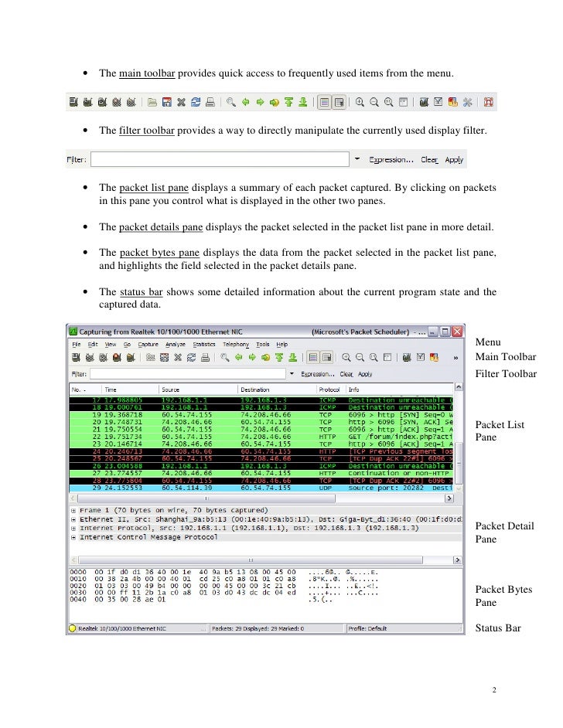Edit display filters icon in standalone toolbar strip
Viewport: 563px width, 728px height.
pos(438,102)
